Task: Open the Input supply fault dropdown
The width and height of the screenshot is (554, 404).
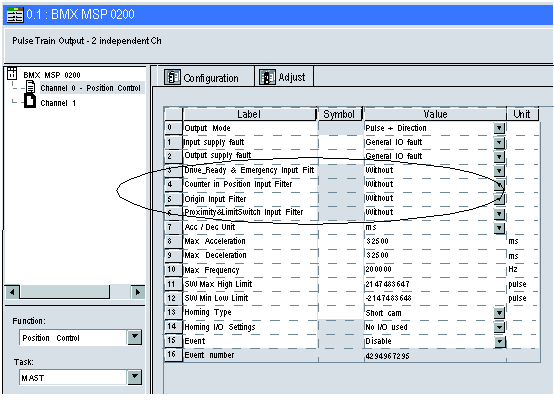Action: pos(499,142)
